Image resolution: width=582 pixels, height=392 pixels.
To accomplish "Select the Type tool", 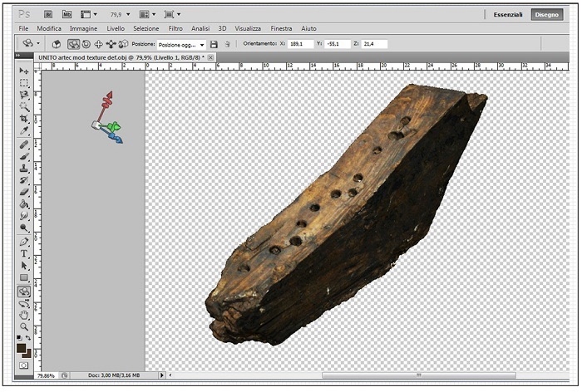I will [x=24, y=253].
